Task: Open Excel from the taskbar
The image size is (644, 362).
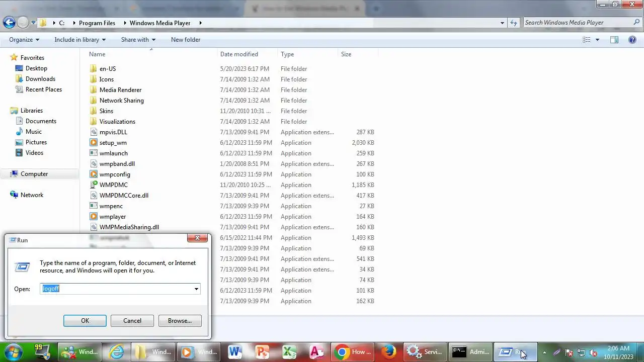Action: coord(289,352)
